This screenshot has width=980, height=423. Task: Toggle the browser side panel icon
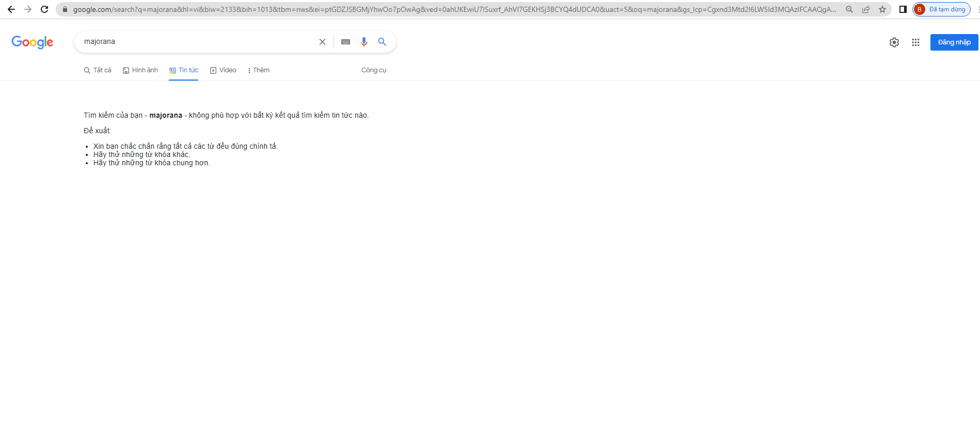pos(903,9)
